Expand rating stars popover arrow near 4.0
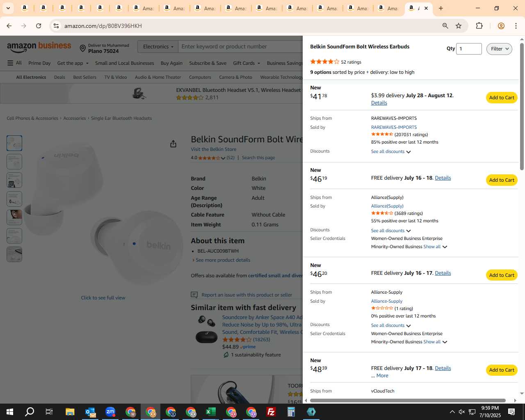The height and width of the screenshot is (420, 525). point(223,158)
